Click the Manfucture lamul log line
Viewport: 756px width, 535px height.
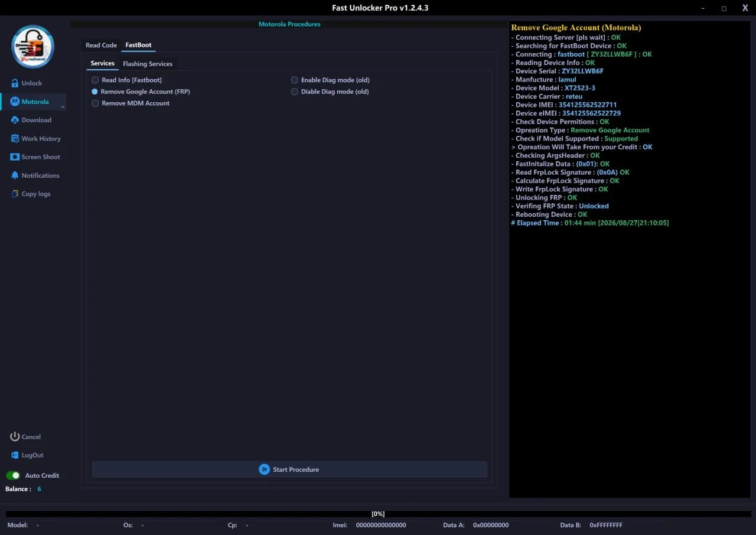(543, 80)
